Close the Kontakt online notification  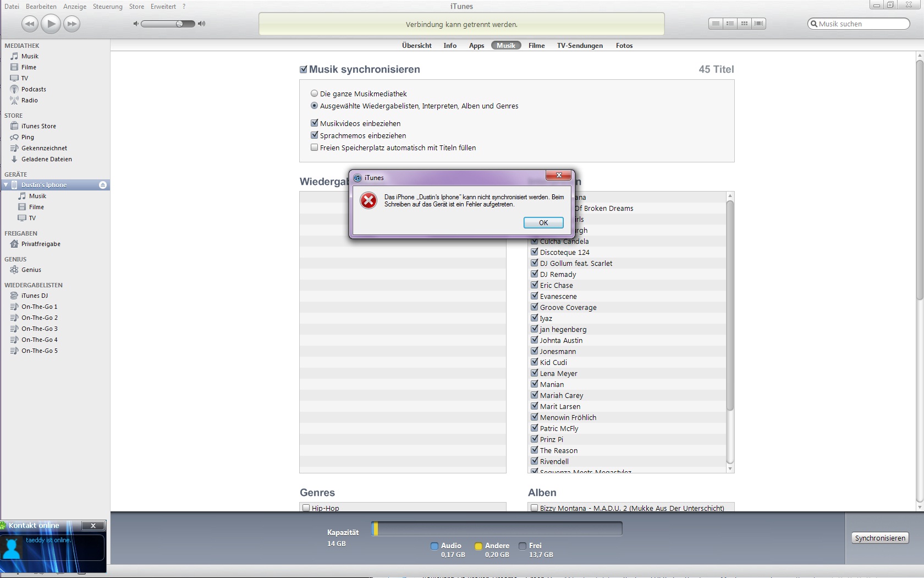click(x=93, y=526)
